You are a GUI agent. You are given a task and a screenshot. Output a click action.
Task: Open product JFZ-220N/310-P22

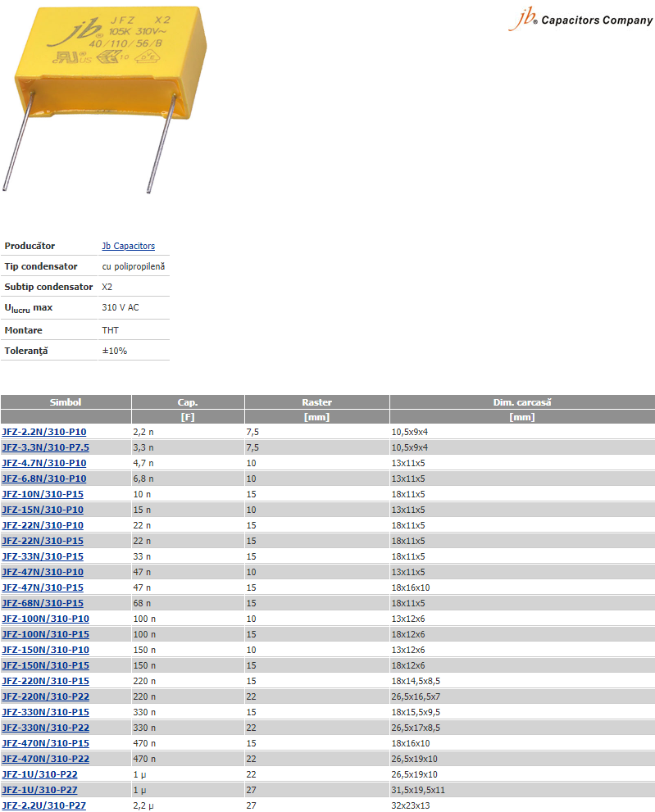46,696
